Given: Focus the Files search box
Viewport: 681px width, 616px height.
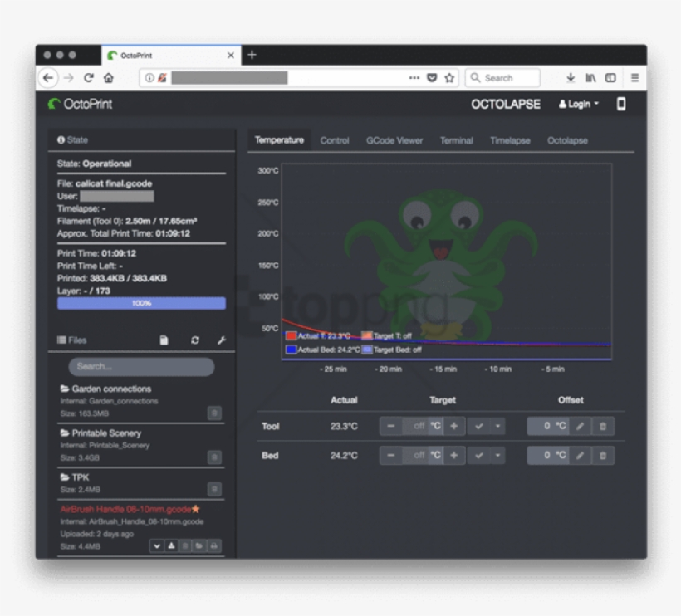Looking at the screenshot, I should pyautogui.click(x=141, y=366).
